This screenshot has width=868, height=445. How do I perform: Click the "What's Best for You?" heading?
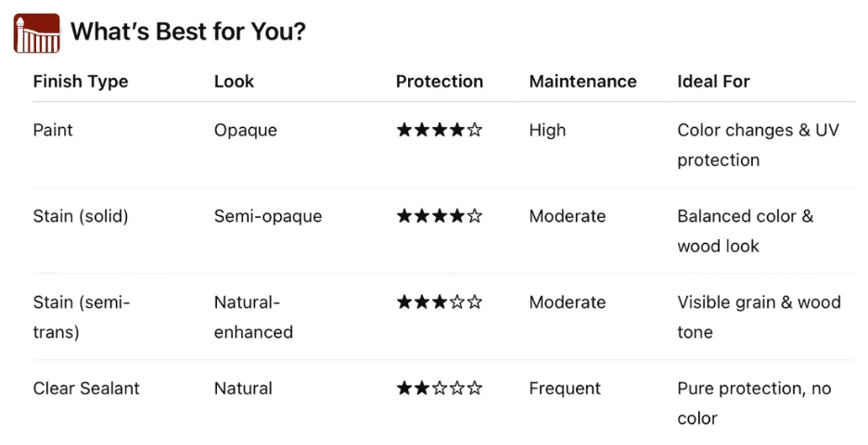188,32
